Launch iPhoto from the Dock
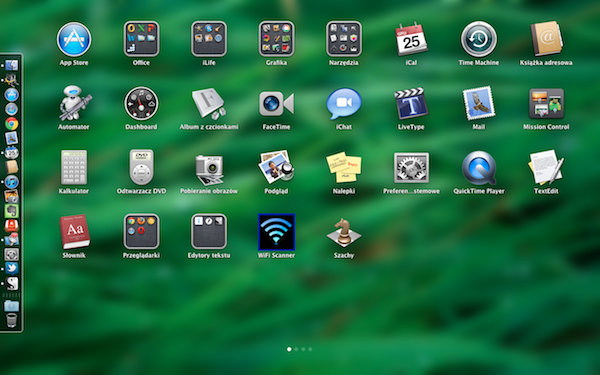 coord(11,196)
